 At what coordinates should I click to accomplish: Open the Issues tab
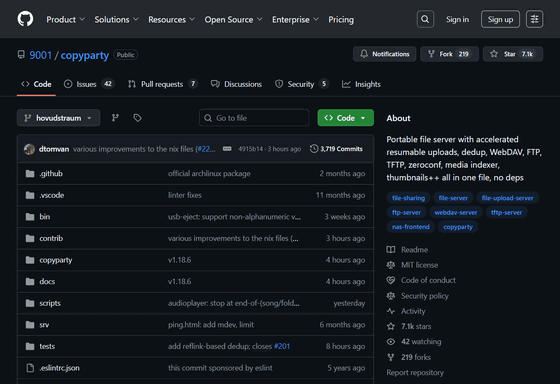click(x=89, y=84)
